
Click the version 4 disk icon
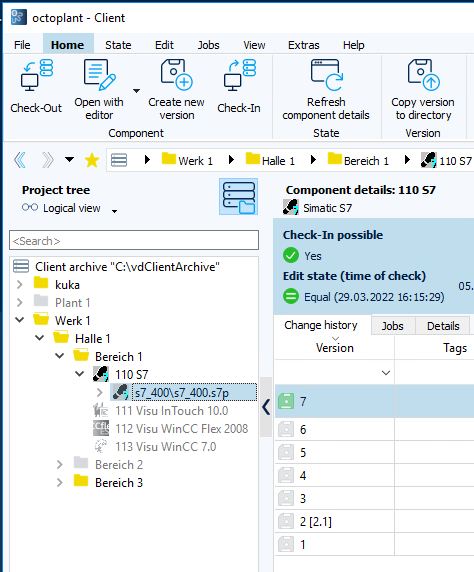click(286, 475)
